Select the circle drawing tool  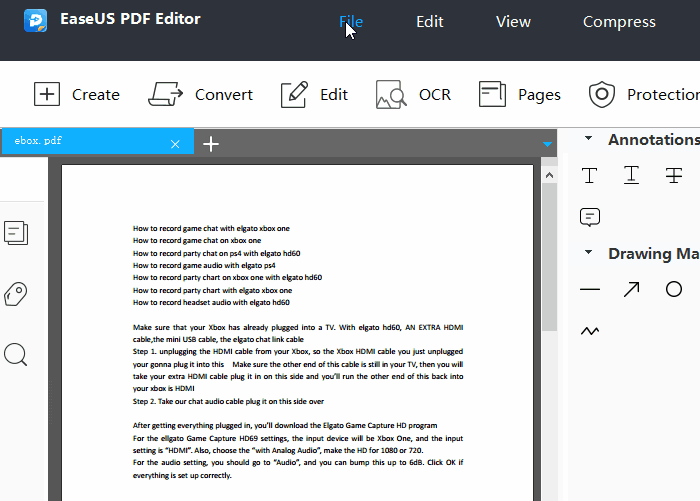point(674,289)
